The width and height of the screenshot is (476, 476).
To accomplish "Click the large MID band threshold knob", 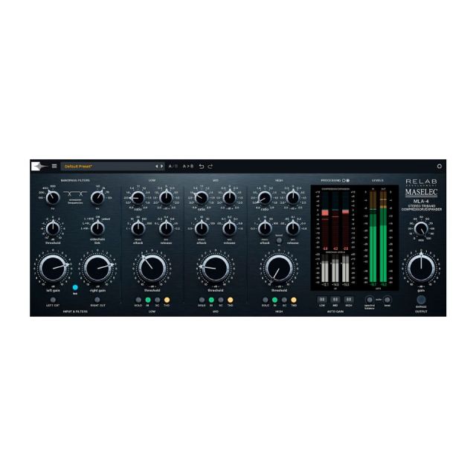I will [216, 268].
